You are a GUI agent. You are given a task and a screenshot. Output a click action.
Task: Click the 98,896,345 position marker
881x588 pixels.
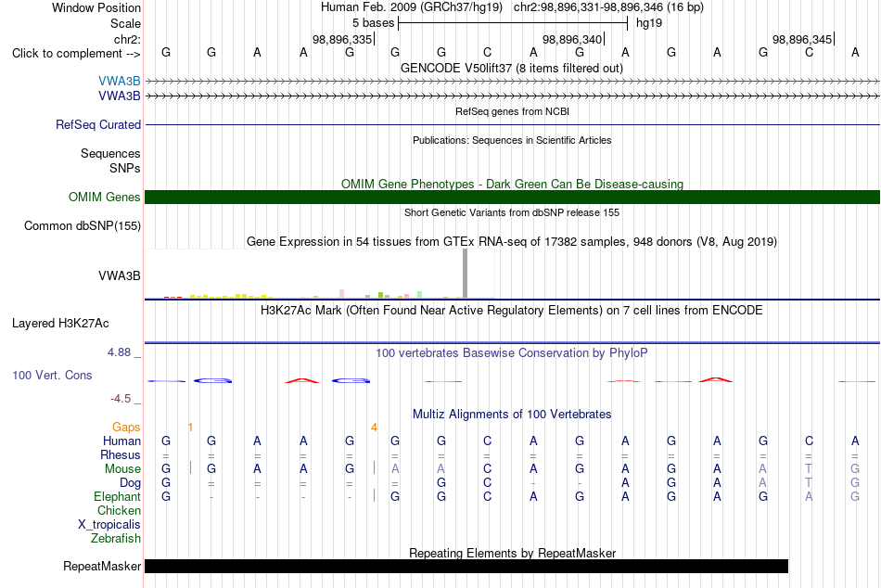[x=802, y=39]
